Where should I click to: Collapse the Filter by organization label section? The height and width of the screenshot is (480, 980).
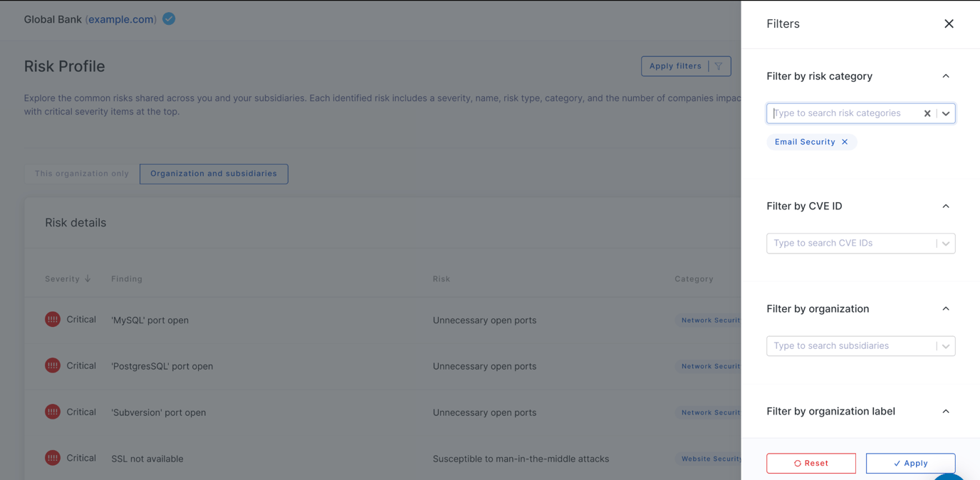pos(946,411)
